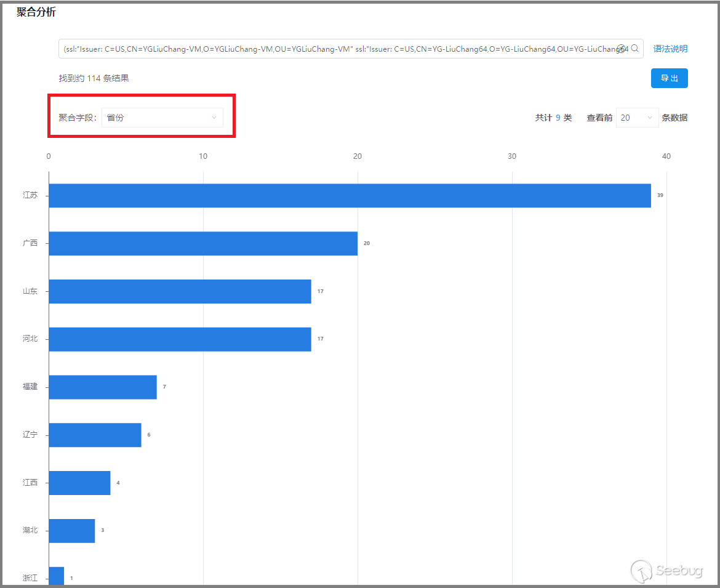Click the 福建 bar showing 7
The height and width of the screenshot is (588, 720).
click(x=103, y=387)
